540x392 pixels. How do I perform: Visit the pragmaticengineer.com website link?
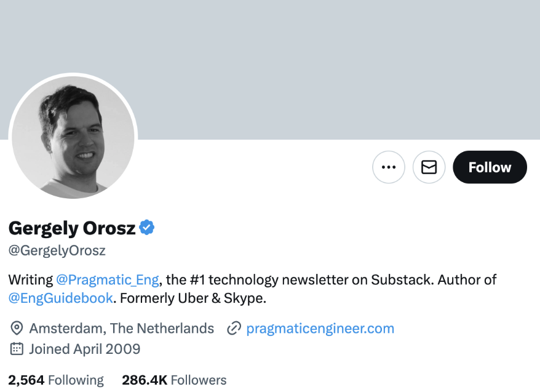[320, 328]
